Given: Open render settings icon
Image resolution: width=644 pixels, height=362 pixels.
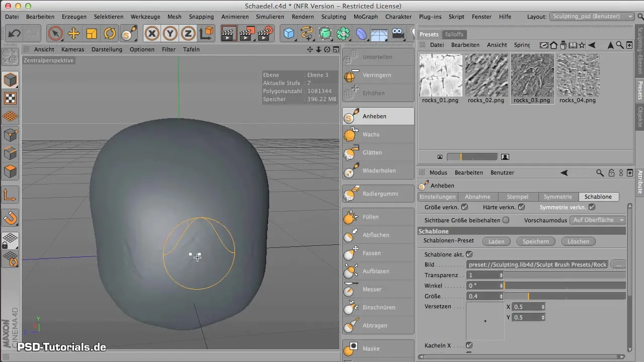Looking at the screenshot, I should [265, 34].
